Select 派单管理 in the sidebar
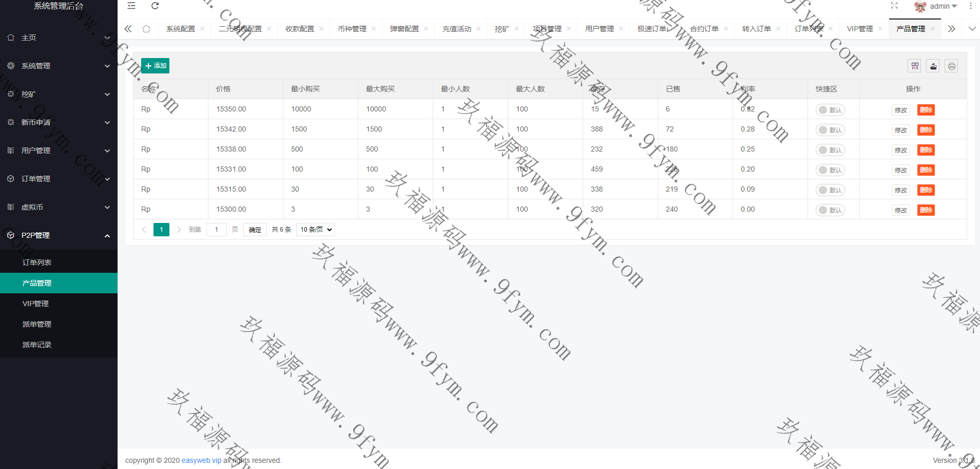This screenshot has height=469, width=980. point(37,324)
